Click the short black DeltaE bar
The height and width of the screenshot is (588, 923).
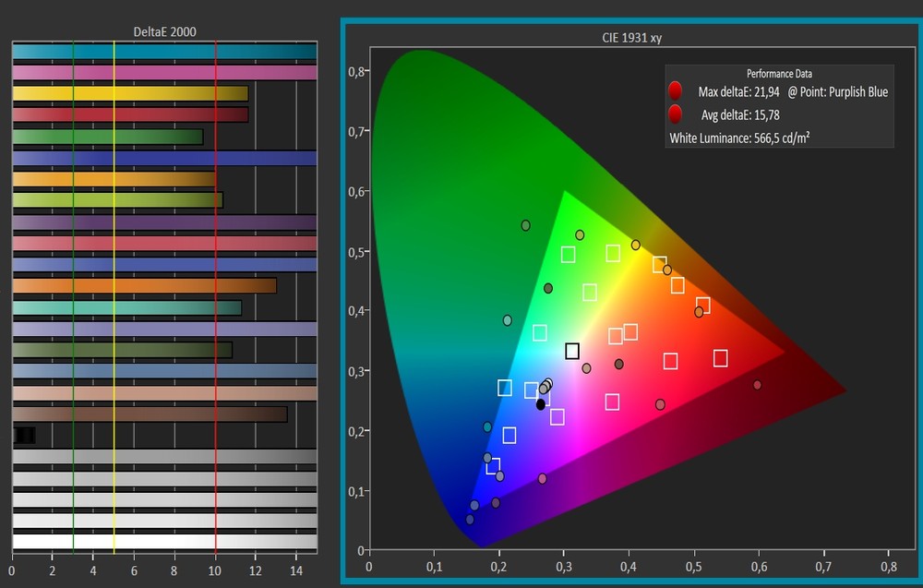point(24,436)
